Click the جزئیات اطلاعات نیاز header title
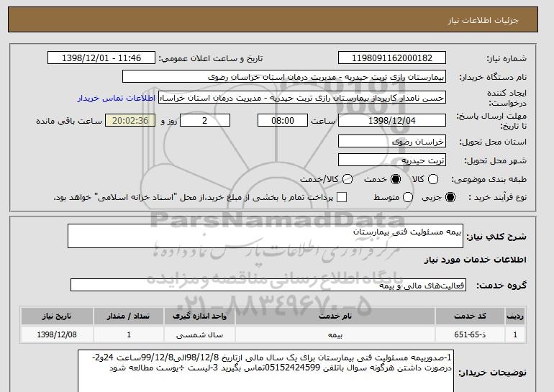Screen dimensions: 554x392 coord(483,20)
